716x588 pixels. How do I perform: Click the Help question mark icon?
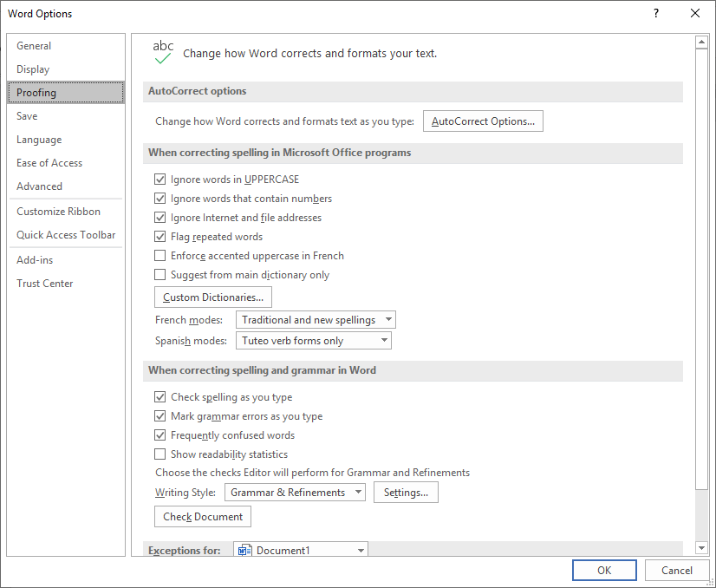tap(656, 14)
